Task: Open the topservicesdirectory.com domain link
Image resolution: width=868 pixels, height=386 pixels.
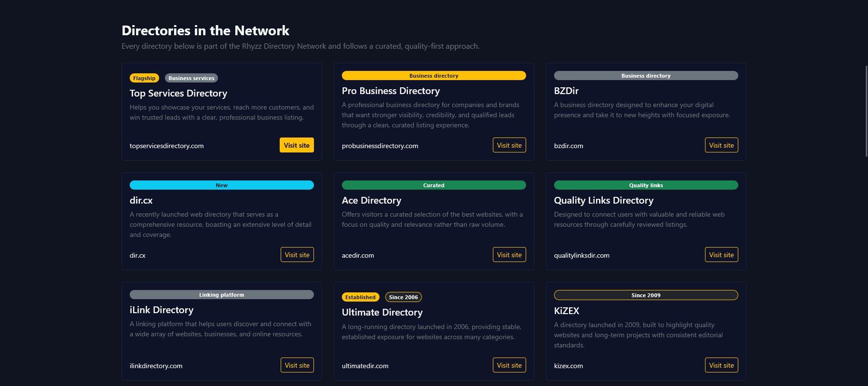Action: [166, 146]
